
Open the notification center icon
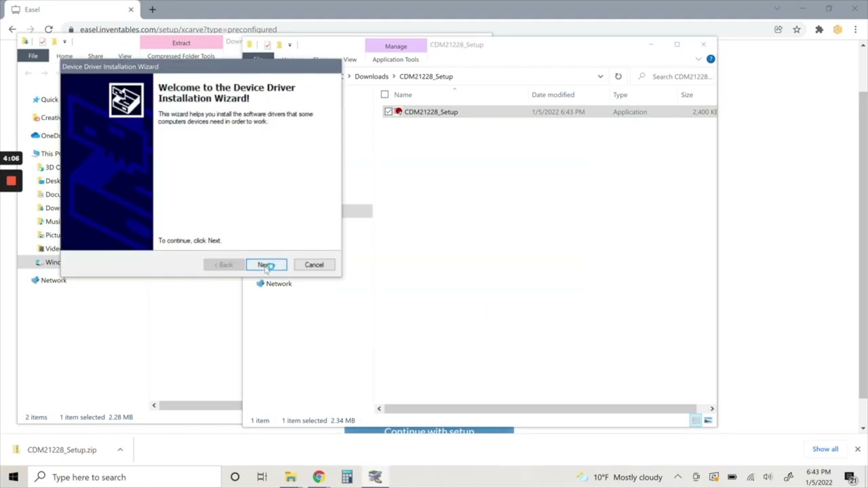pyautogui.click(x=850, y=477)
